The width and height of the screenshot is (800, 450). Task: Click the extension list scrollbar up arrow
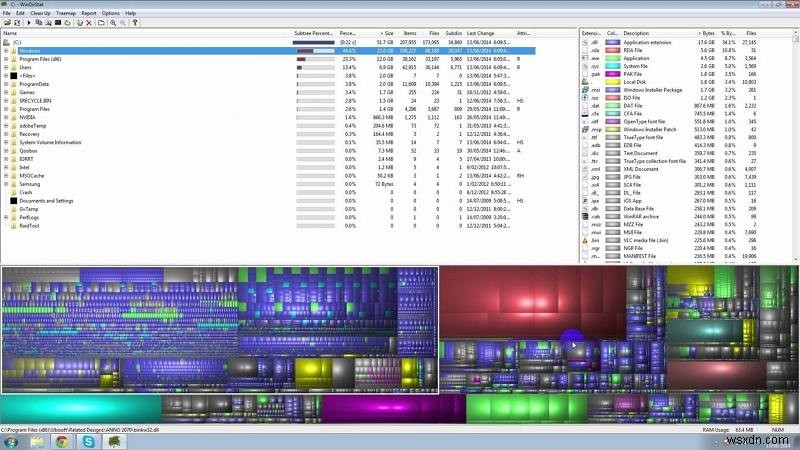click(796, 33)
